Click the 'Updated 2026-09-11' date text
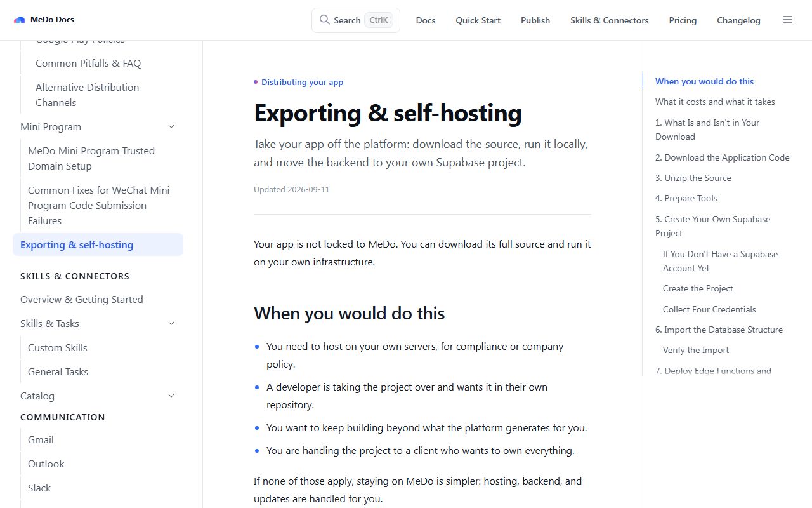Image resolution: width=812 pixels, height=508 pixels. pyautogui.click(x=292, y=189)
